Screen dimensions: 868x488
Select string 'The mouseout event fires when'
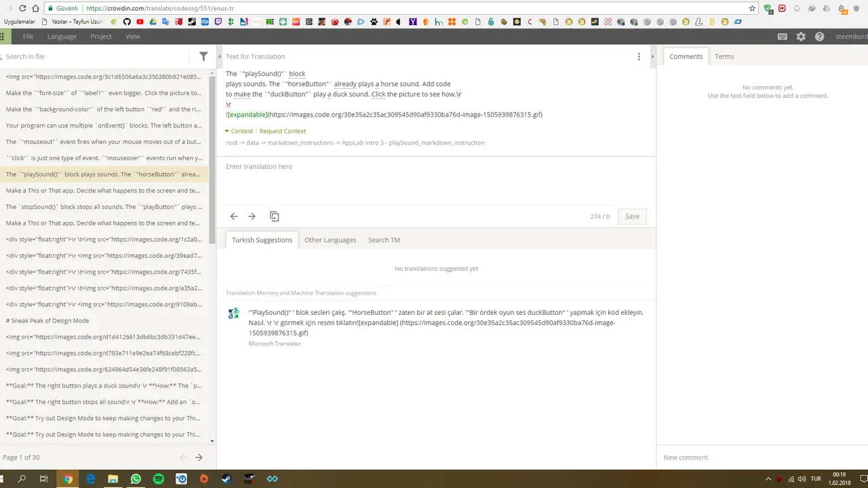[104, 142]
